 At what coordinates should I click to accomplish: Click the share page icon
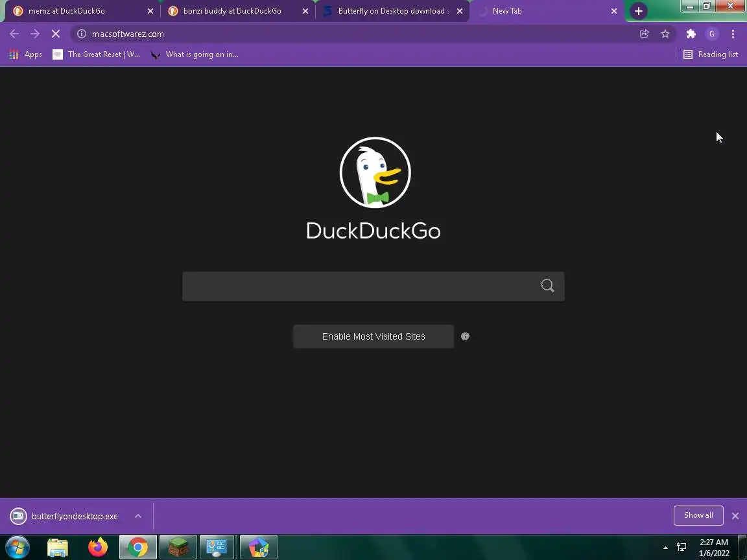pyautogui.click(x=644, y=34)
